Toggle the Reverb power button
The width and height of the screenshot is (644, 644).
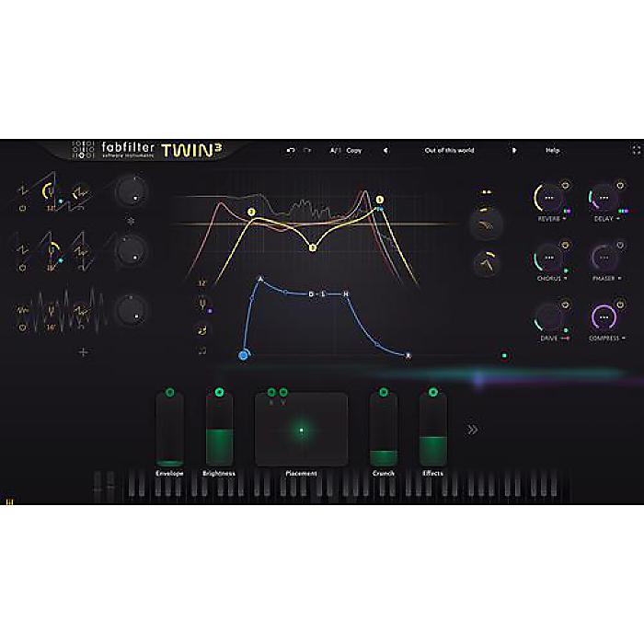tap(566, 185)
